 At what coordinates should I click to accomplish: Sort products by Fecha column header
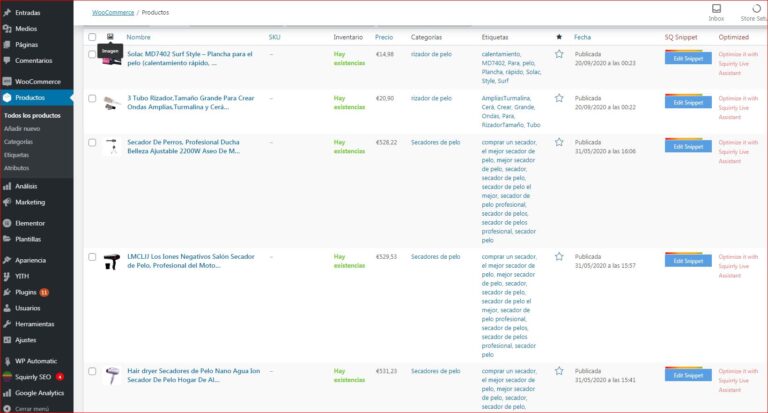(x=582, y=37)
